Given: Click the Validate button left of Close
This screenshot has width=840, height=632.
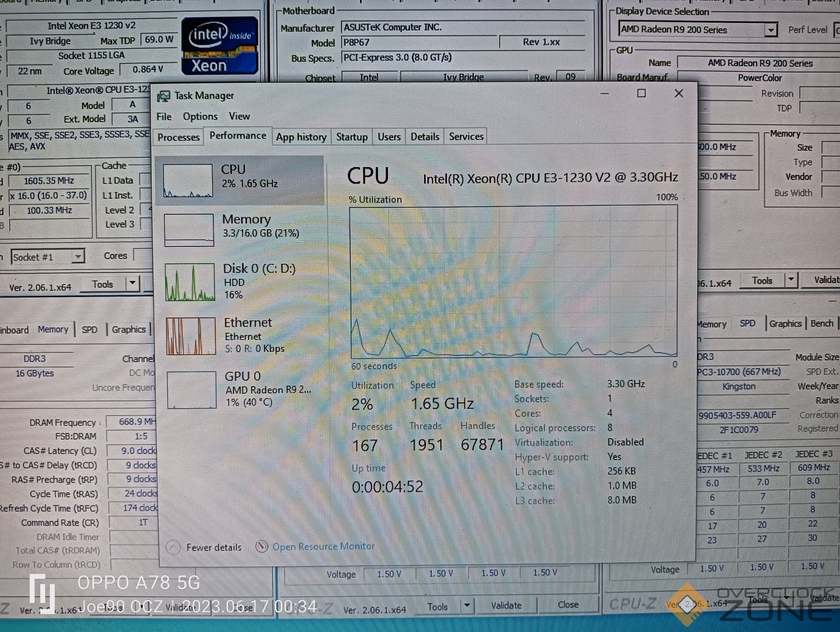Looking at the screenshot, I should [x=506, y=606].
